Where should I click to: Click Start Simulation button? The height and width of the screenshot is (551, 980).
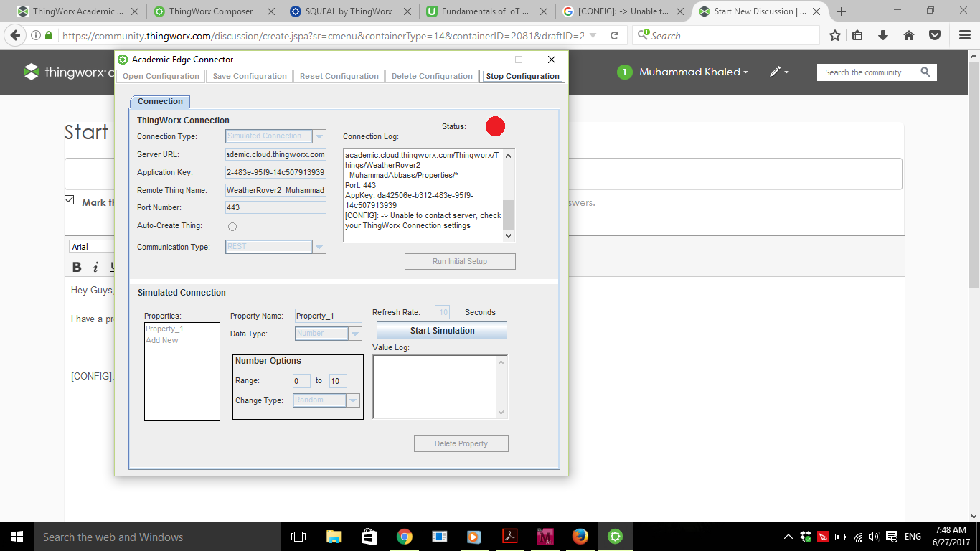click(x=442, y=331)
